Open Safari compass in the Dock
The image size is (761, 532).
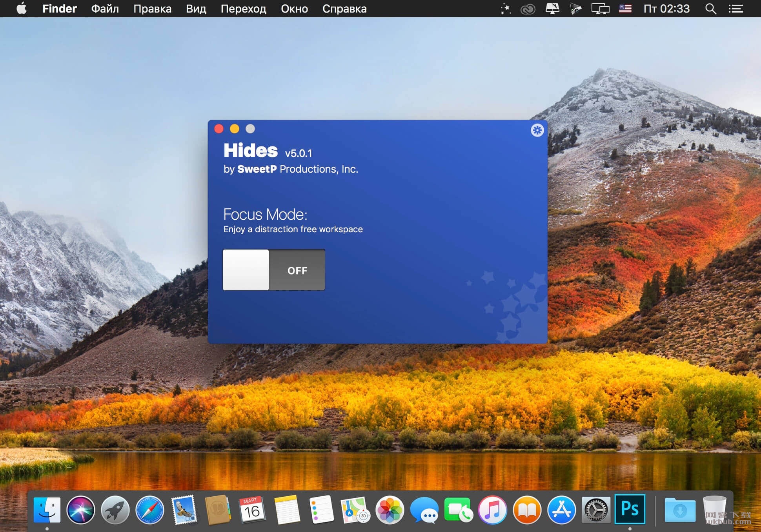150,510
